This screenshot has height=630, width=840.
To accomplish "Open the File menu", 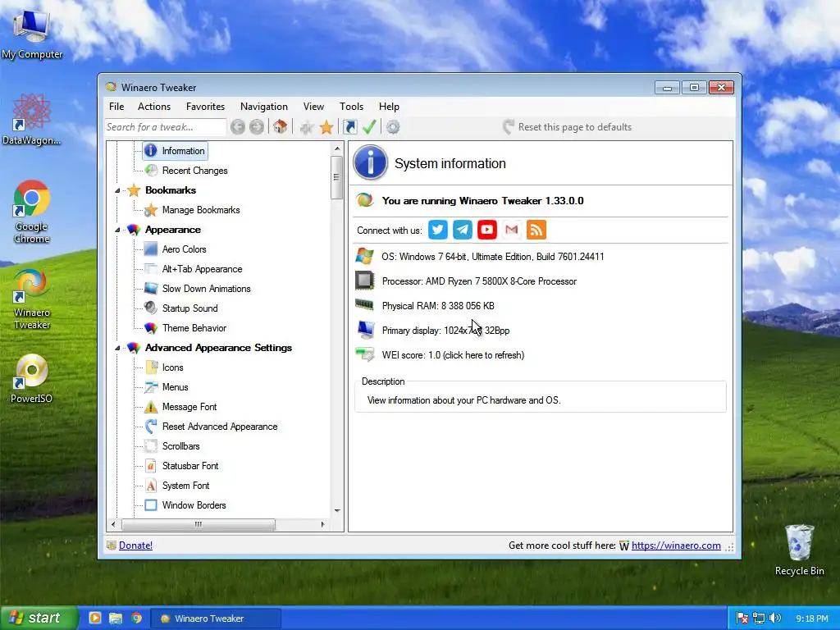I will [x=116, y=107].
